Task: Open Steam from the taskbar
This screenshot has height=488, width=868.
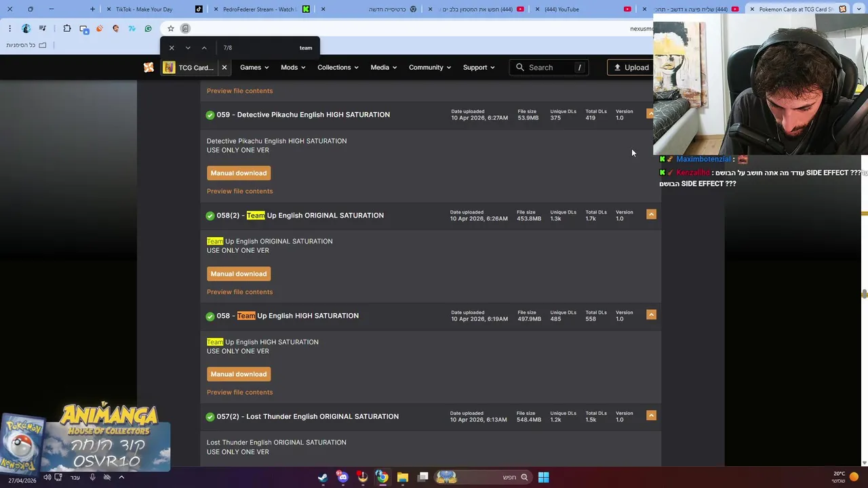Action: click(x=323, y=477)
